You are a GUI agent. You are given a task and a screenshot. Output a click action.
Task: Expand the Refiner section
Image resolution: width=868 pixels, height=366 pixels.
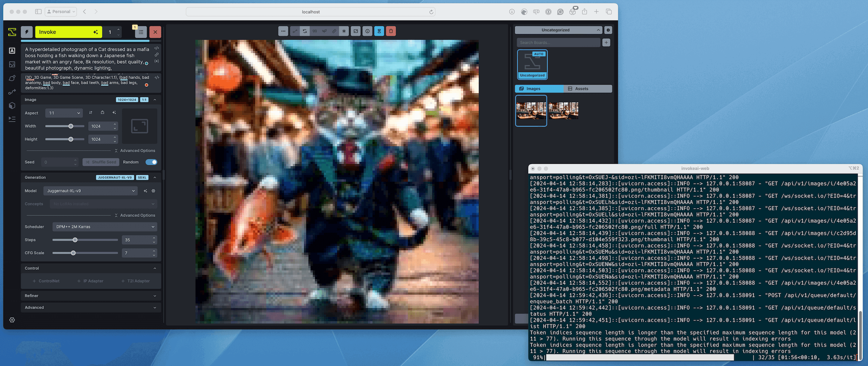91,296
